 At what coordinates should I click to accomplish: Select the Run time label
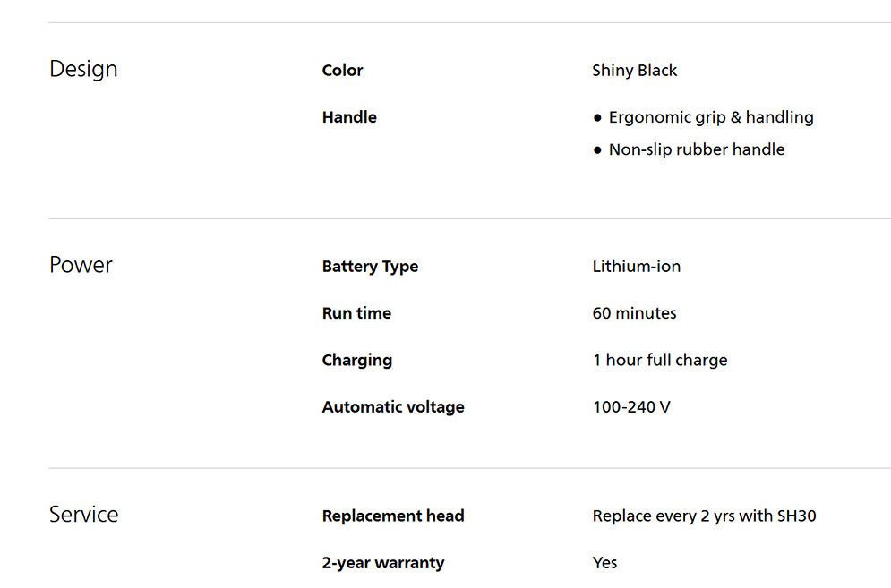[x=356, y=313]
